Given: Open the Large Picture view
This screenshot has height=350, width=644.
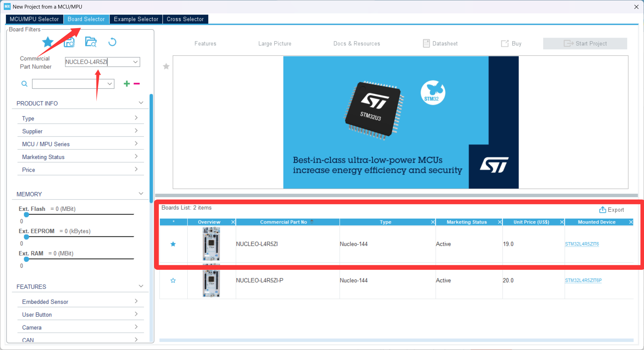Looking at the screenshot, I should [275, 44].
